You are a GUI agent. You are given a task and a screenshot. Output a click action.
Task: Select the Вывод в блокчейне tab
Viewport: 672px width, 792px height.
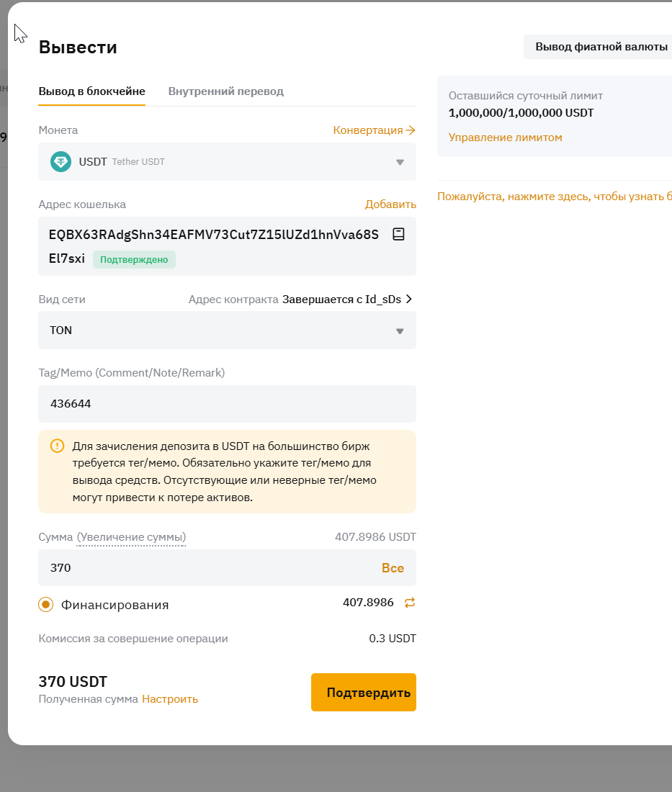click(x=92, y=91)
